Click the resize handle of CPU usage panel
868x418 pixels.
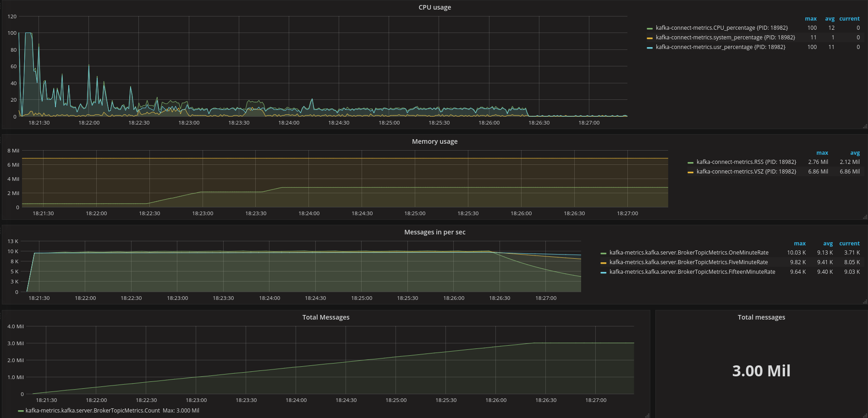point(865,126)
